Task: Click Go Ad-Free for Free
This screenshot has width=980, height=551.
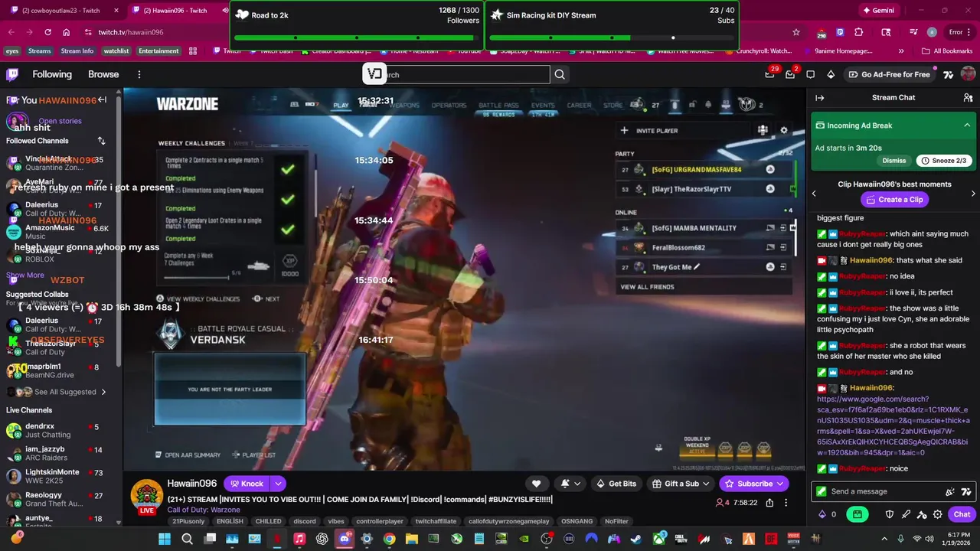Action: 890,74
